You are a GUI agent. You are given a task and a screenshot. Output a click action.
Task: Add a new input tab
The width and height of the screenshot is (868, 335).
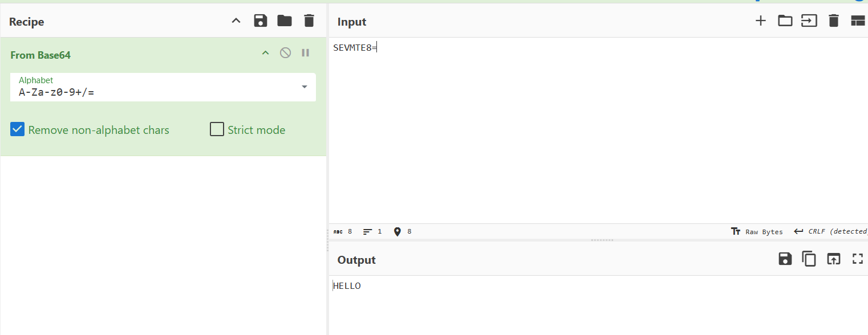(760, 21)
